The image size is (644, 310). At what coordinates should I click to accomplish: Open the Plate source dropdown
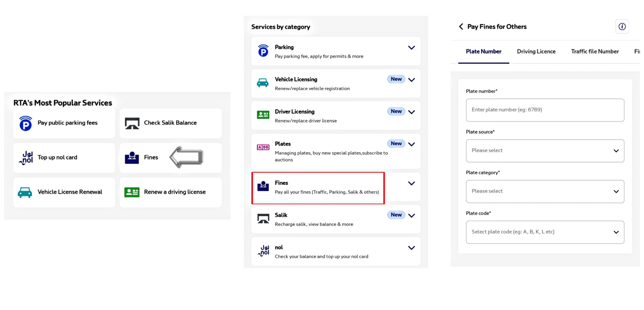[x=545, y=151]
